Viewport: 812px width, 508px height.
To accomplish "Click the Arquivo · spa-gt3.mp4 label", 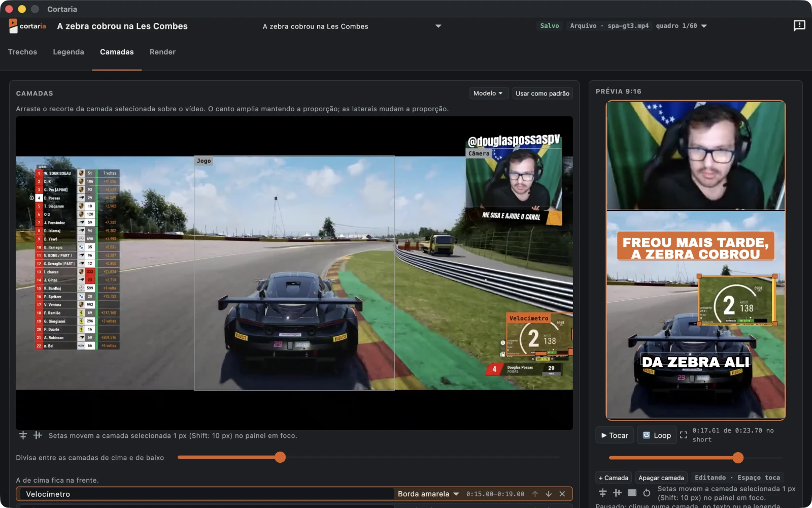I will tap(609, 26).
